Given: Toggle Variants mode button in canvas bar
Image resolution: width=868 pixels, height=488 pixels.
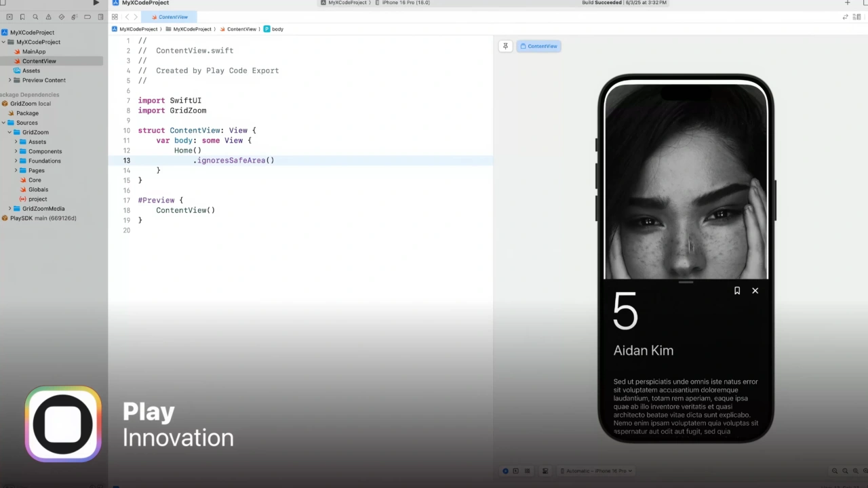Looking at the screenshot, I should click(x=527, y=471).
